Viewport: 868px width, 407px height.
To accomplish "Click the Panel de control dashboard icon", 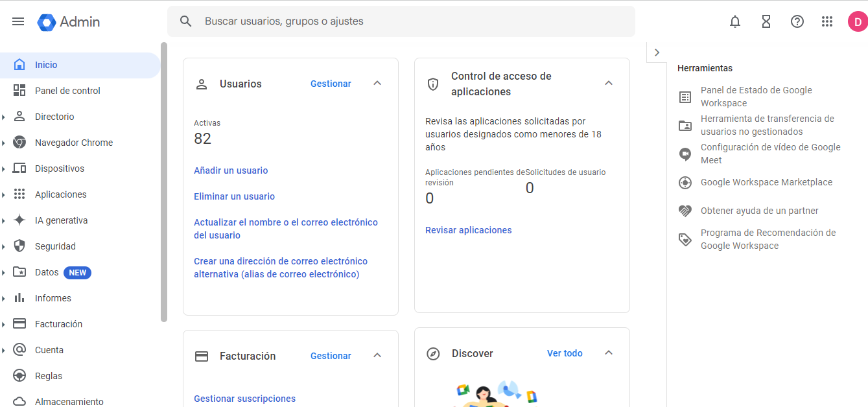I will pos(19,91).
